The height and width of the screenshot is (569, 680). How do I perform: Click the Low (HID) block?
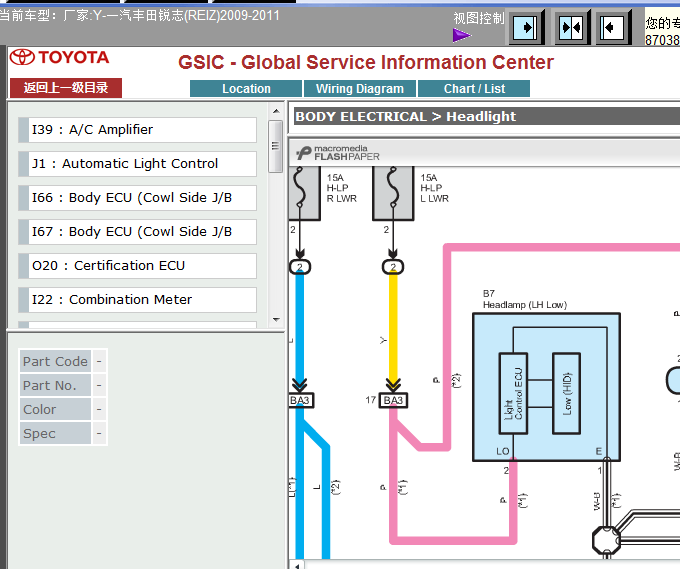click(566, 393)
